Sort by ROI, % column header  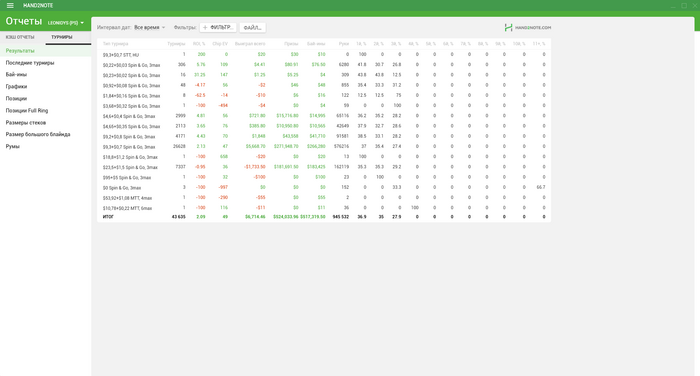pos(199,44)
